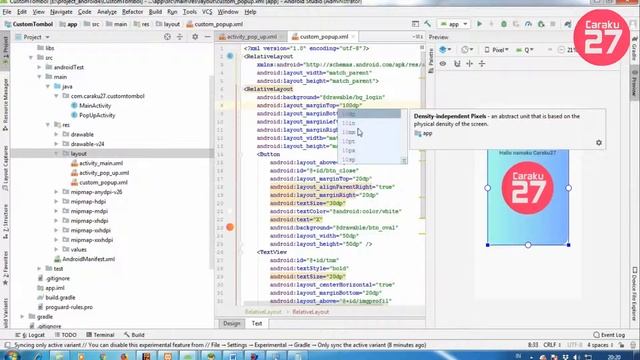This screenshot has width=640, height=360.
Task: Open the Terminal tool window
Action: point(100,335)
